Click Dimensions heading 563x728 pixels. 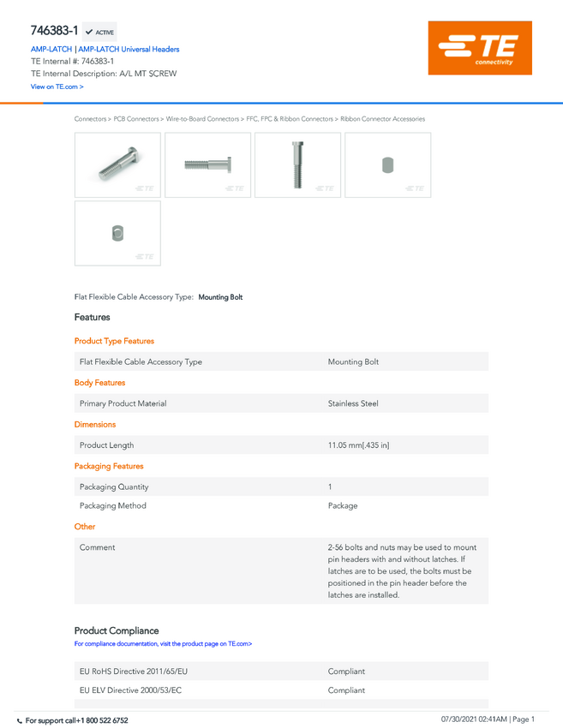tap(95, 424)
